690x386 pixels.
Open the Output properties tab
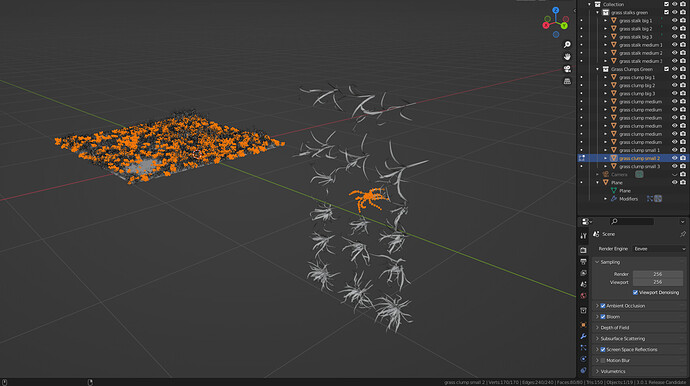click(x=584, y=261)
